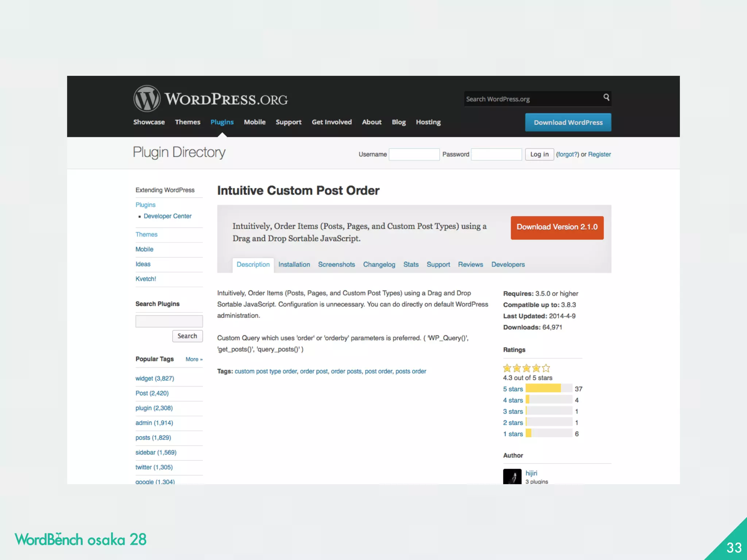Open the Developer Center link
Screen dimensions: 747x560
coord(167,216)
